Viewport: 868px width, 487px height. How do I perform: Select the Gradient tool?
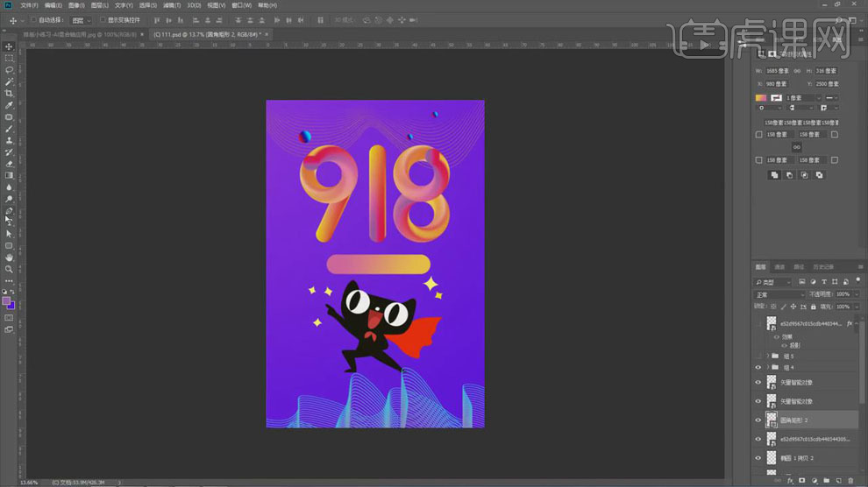tap(9, 175)
